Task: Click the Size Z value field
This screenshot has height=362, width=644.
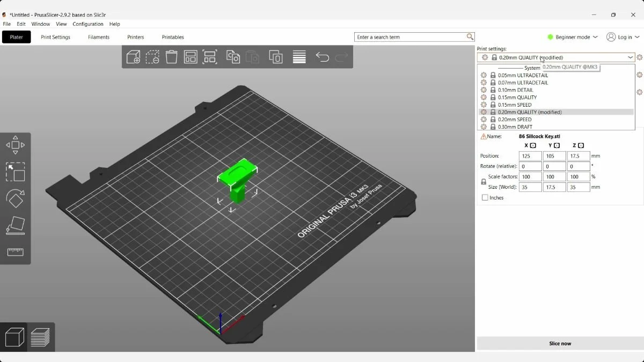Action: pos(579,187)
